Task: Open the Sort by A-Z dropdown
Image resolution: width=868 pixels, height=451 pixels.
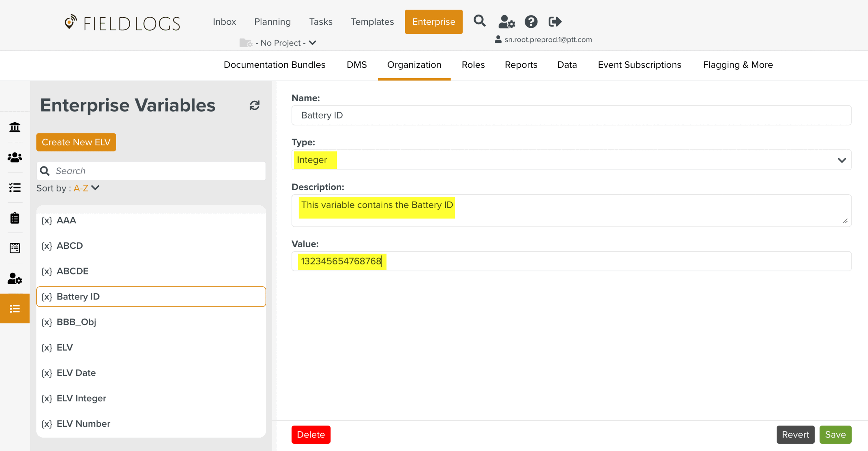Action: tap(86, 188)
